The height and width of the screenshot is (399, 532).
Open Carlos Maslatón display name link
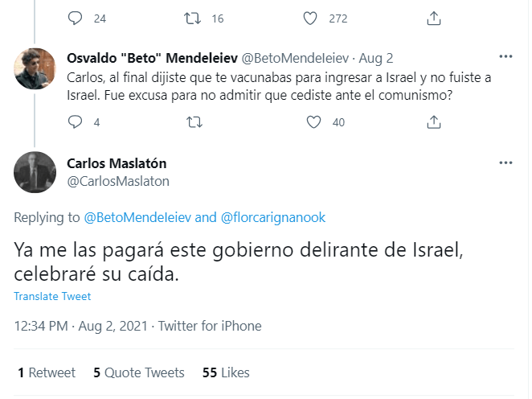[x=117, y=163]
